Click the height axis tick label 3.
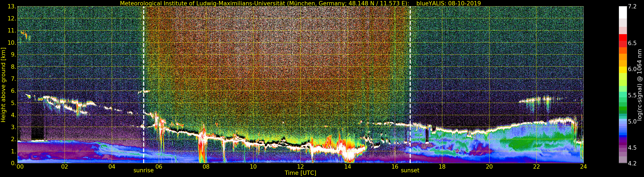Viewport: 644px width, 177px height. click(x=14, y=127)
